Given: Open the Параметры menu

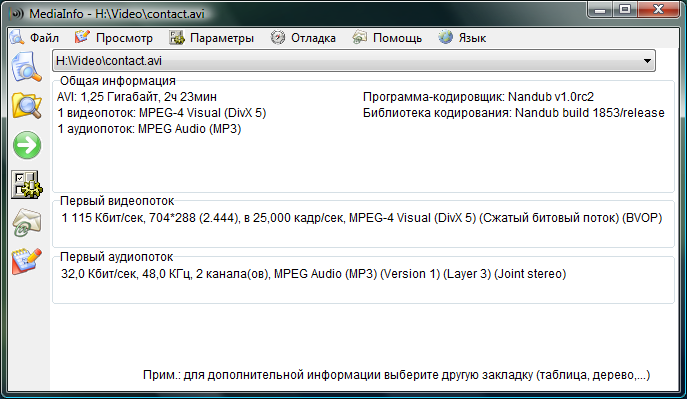Looking at the screenshot, I should point(222,38).
